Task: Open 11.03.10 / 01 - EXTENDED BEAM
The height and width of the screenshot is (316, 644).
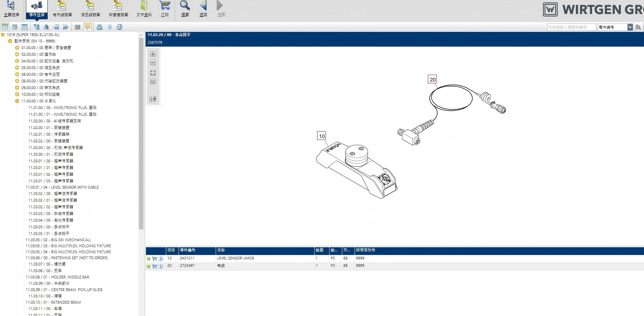Action: point(53,302)
